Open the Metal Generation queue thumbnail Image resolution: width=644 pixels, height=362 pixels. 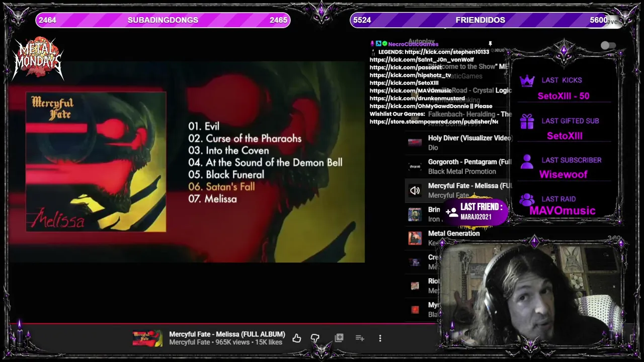pyautogui.click(x=415, y=238)
